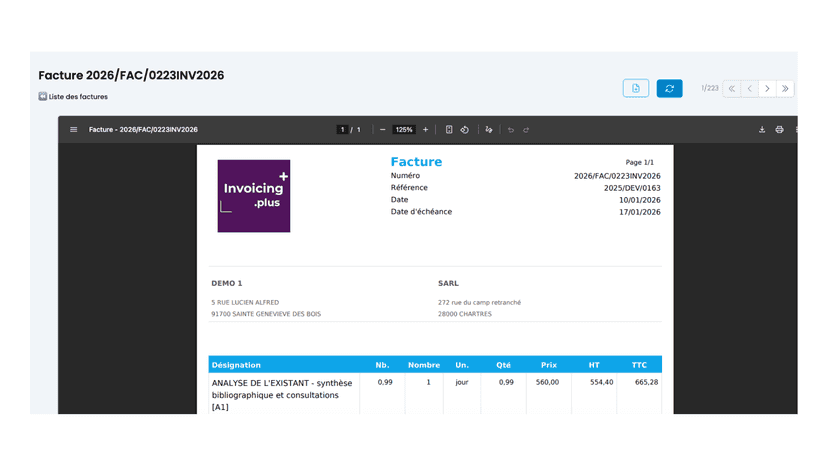Zoom in the PDF with plus icon
Viewport: 828px width, 466px height.
[x=425, y=129]
